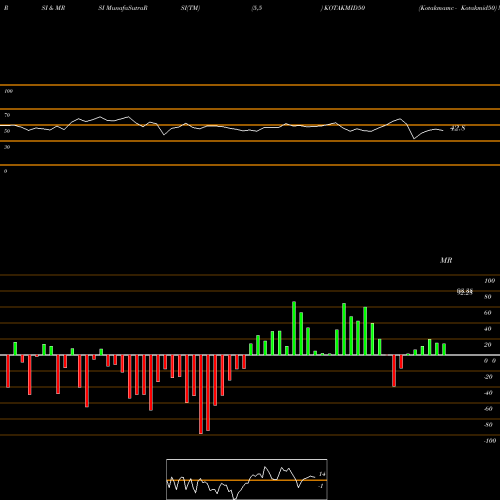The image size is (500, 500).
Task: Click the 70 level label on the RSI axis
Action: (x=7, y=115)
